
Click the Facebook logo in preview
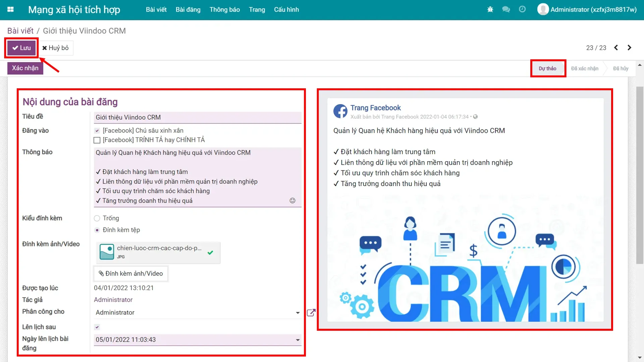[340, 111]
